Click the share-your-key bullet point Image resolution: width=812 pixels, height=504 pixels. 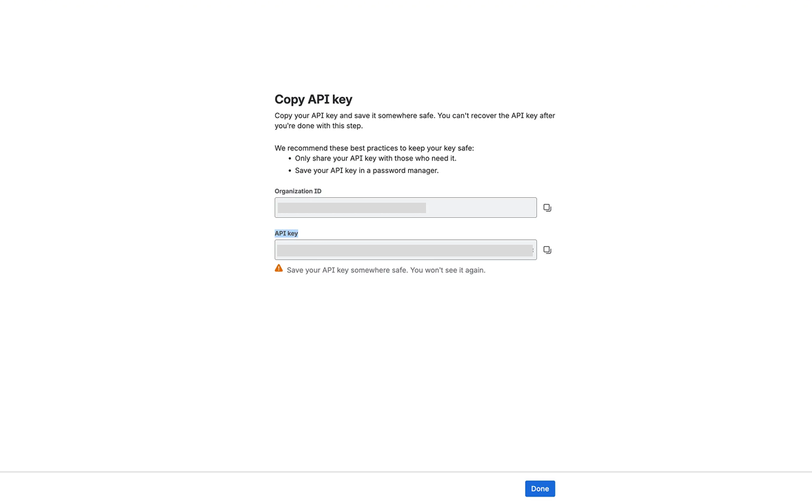coord(375,158)
